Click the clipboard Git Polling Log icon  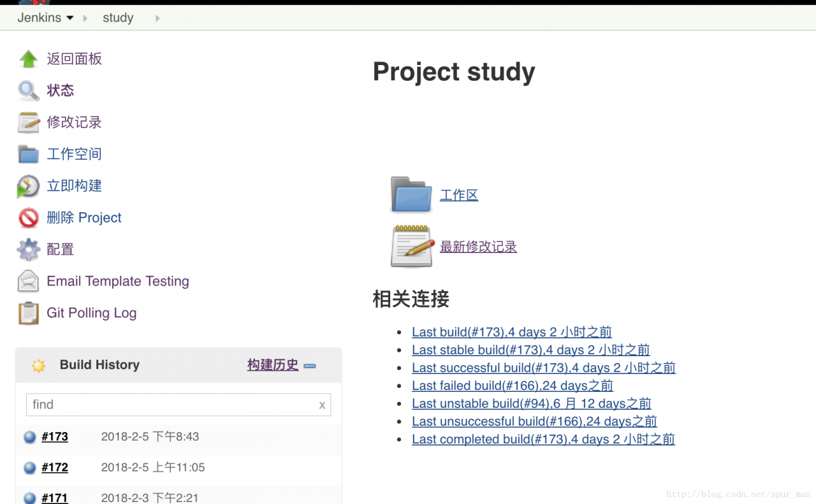click(28, 313)
